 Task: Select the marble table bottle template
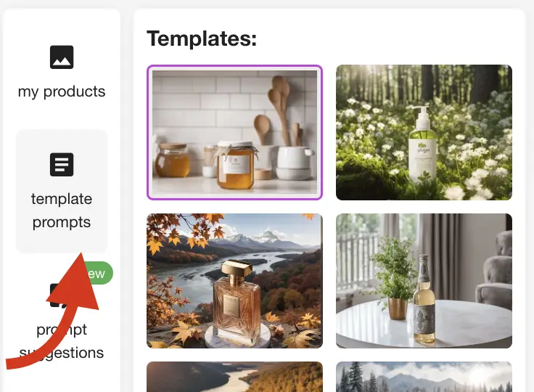coord(424,281)
